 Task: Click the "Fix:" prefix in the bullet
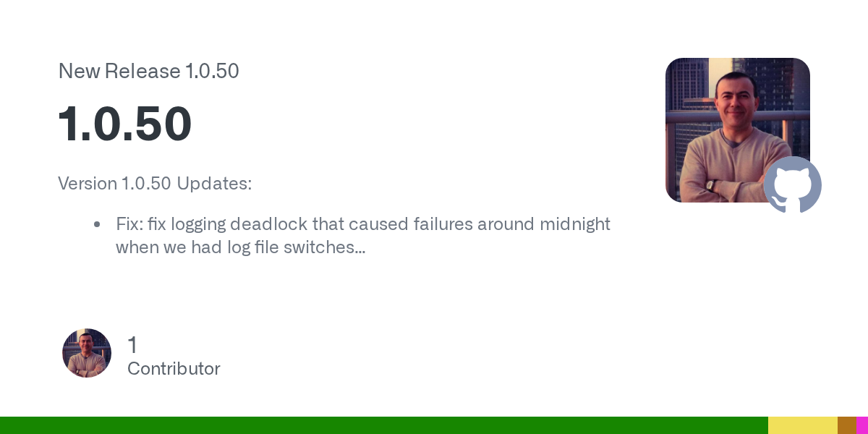129,224
